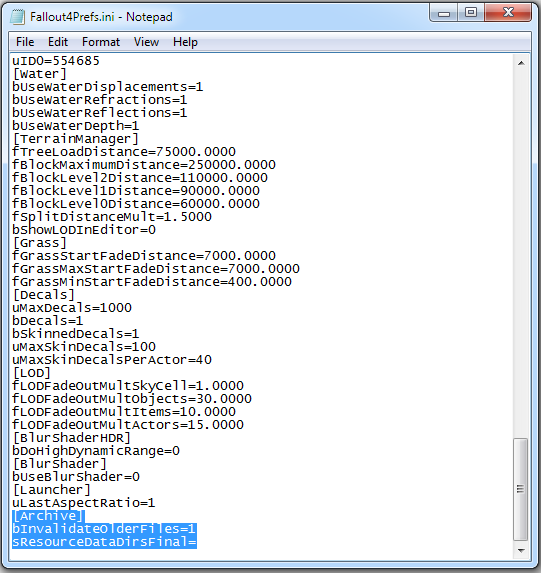Click the fGrassMinStartFadeDistance=400.0000 line
The height and width of the screenshot is (573, 541).
click(152, 282)
